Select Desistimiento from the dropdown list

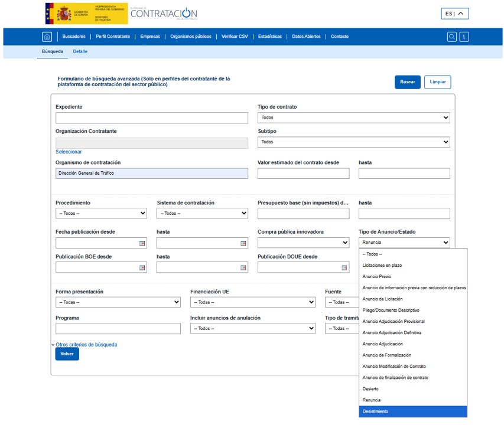coord(412,411)
